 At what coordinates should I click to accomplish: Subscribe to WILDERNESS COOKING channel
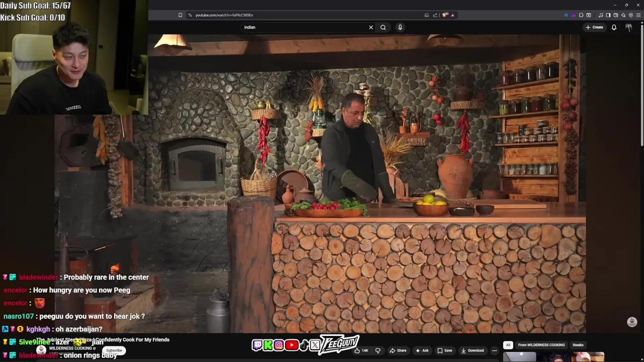tap(114, 350)
